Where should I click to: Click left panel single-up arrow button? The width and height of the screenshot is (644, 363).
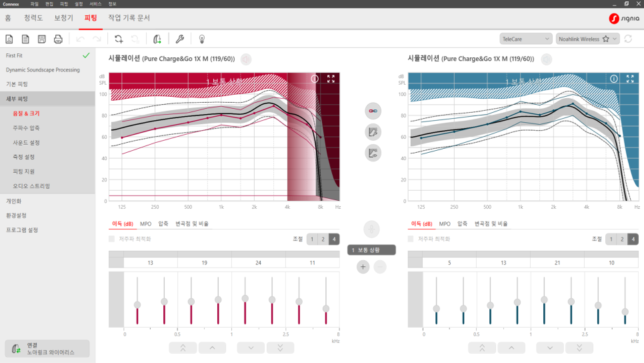pyautogui.click(x=213, y=348)
